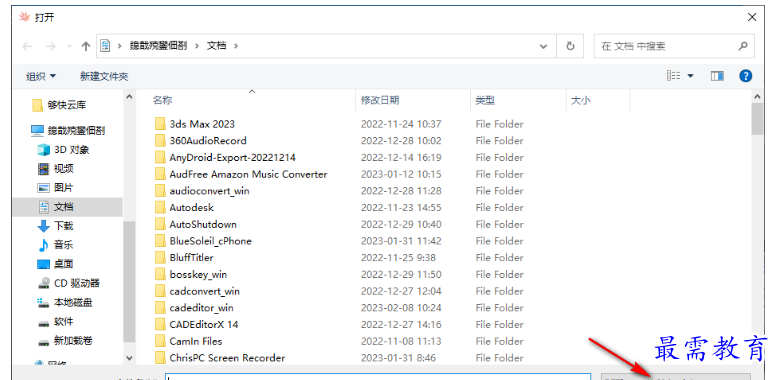Viewport: 776px width, 380px height.
Task: Toggle the preview pane icon
Action: click(x=717, y=76)
